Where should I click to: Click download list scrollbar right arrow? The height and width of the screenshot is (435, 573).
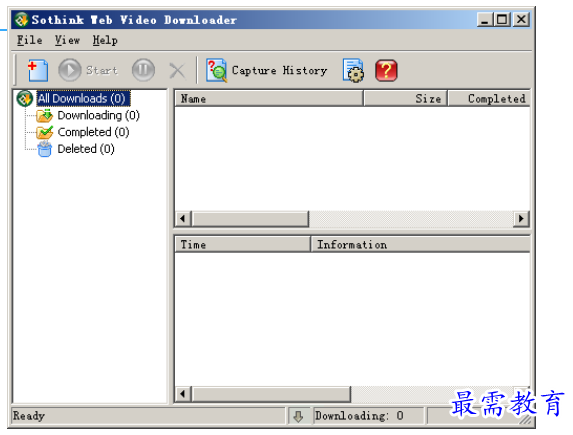pos(521,219)
